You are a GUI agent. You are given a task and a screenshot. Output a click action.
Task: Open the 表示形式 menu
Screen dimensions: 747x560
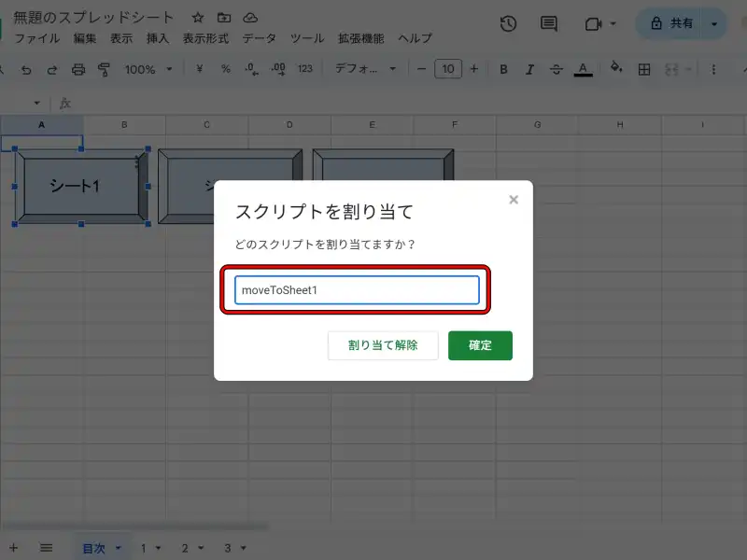coord(205,38)
